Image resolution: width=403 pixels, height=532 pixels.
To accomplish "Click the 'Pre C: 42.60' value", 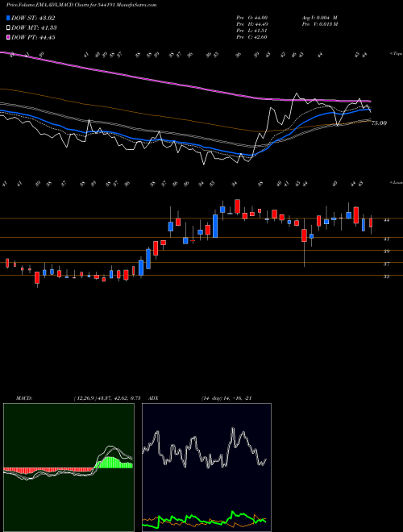I will (x=252, y=37).
